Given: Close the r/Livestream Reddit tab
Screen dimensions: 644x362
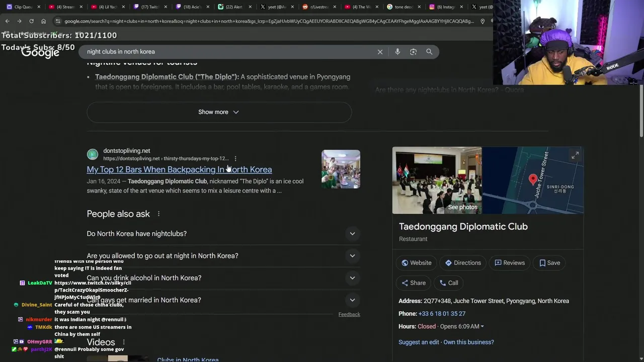Looking at the screenshot, I should [334, 7].
